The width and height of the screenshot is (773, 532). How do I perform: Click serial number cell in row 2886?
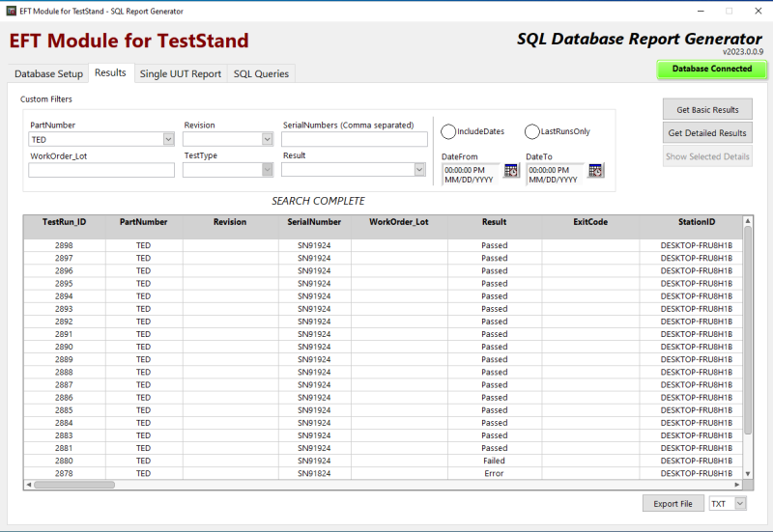point(315,398)
